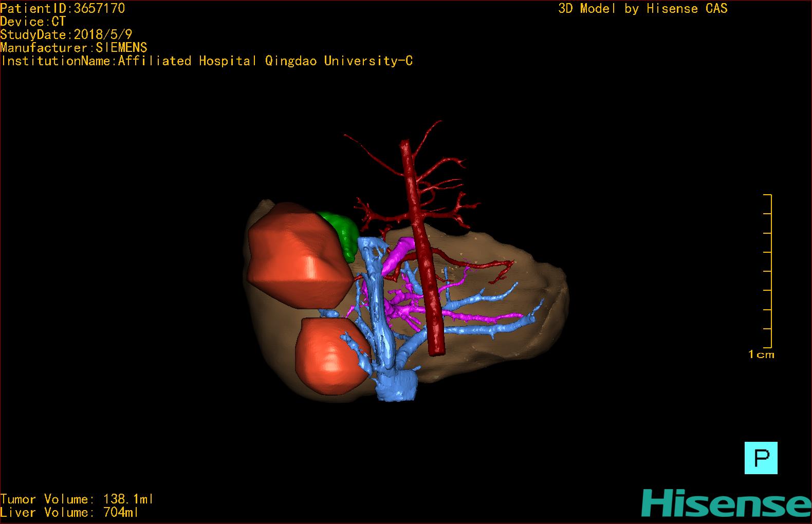Select the smaller lower orange tumor
The height and width of the screenshot is (524, 812).
333,356
